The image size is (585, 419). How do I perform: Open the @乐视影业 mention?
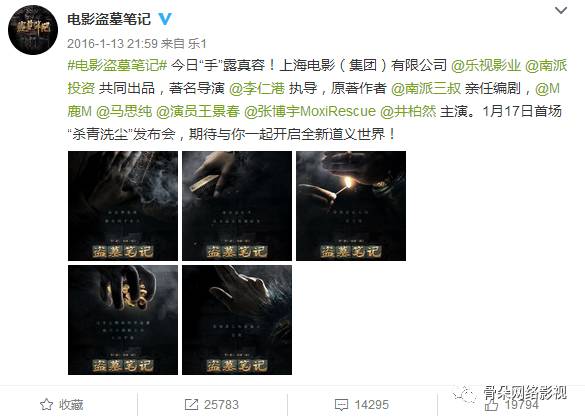coord(486,66)
